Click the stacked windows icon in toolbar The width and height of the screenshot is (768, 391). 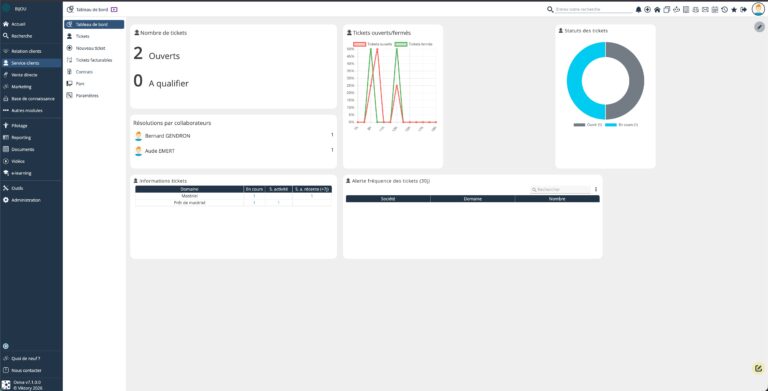(x=667, y=9)
